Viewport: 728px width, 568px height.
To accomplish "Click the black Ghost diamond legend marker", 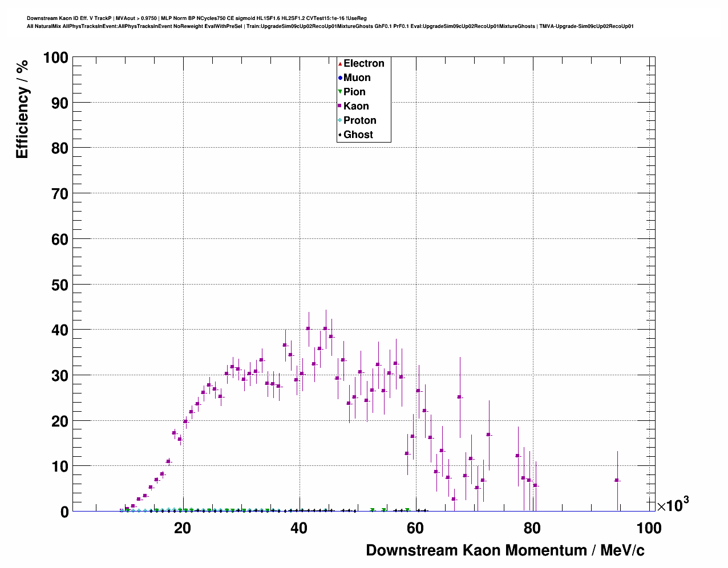I will pyautogui.click(x=340, y=135).
